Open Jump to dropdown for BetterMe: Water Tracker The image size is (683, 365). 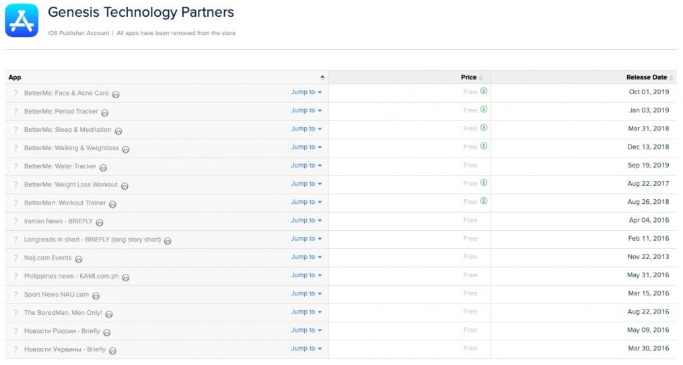point(306,166)
